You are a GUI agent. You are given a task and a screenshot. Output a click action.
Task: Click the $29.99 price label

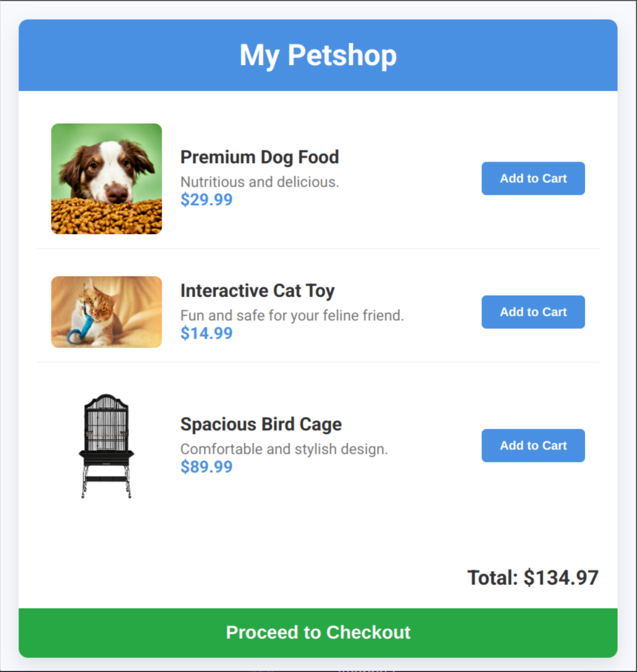point(206,200)
